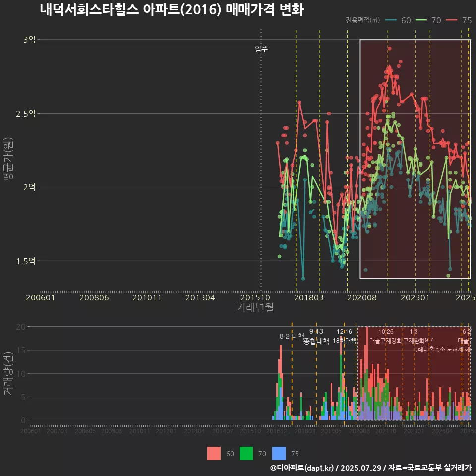Viewport: 476px width, 476px height.
Task: Click the '거래년월' x-axis title
Action: [255, 307]
